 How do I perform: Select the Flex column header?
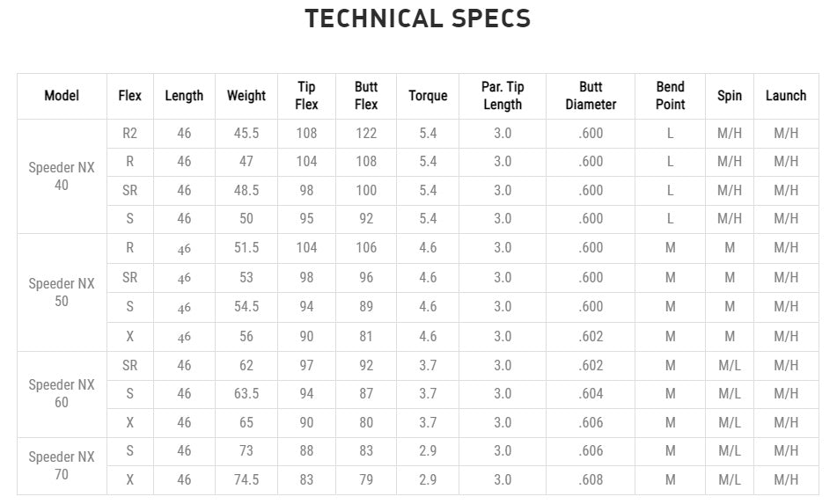[x=129, y=96]
